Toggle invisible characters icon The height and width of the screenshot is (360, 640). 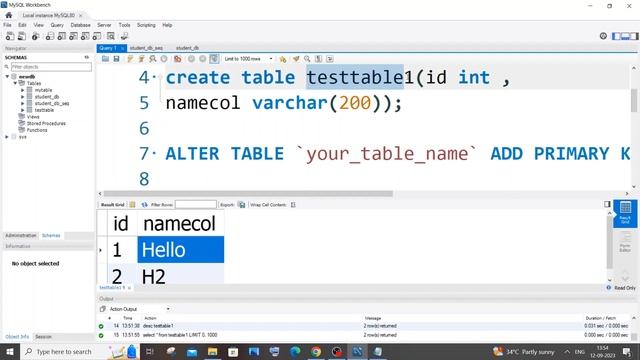point(318,59)
